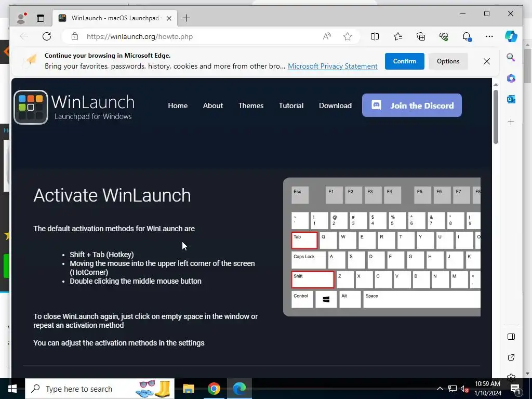Image resolution: width=532 pixels, height=399 pixels.
Task: Open Tutorial in site navigation
Action: [x=291, y=105]
